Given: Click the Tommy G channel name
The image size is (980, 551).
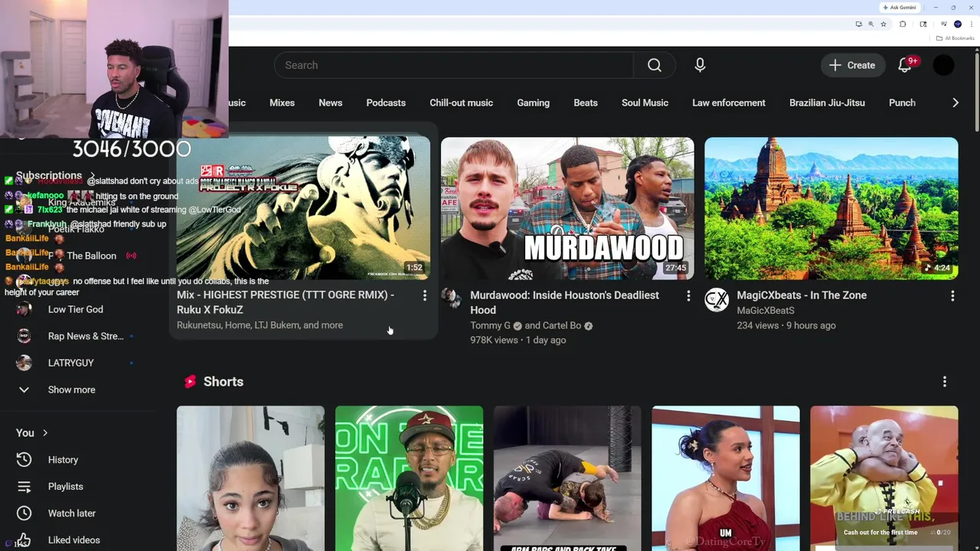Looking at the screenshot, I should [490, 325].
